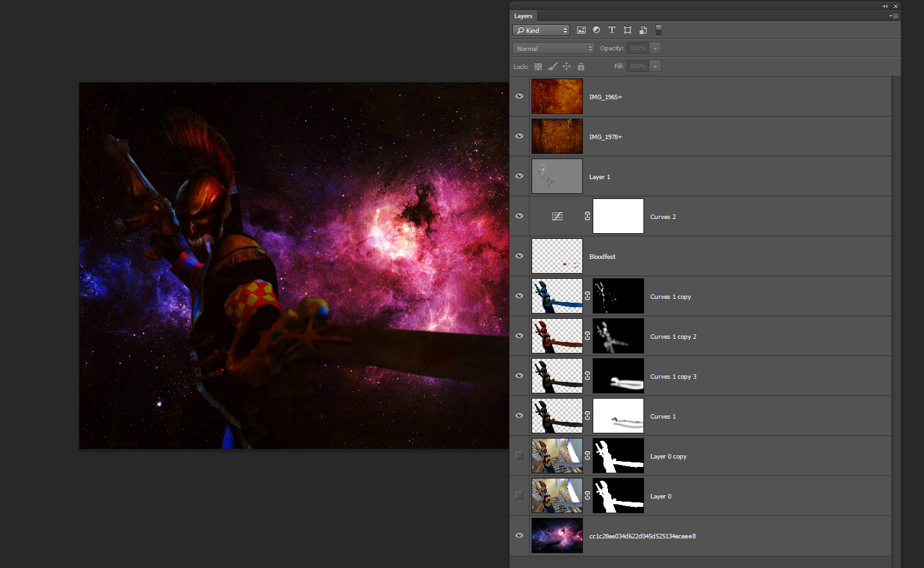This screenshot has width=924, height=568.
Task: Lock image pixels brush icon
Action: (x=552, y=66)
